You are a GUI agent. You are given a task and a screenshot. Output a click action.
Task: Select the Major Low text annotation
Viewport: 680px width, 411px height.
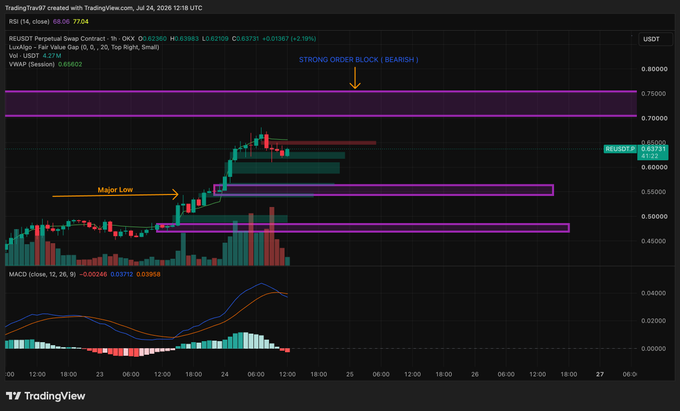point(115,190)
